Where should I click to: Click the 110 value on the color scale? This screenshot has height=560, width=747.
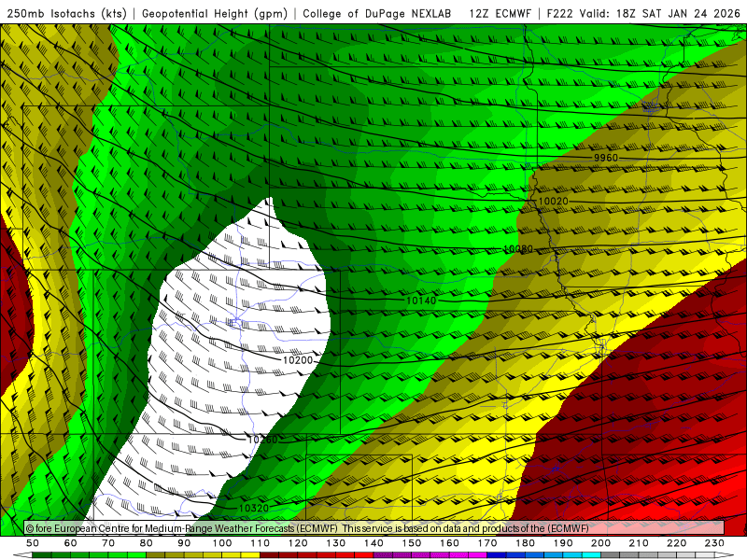point(261,543)
